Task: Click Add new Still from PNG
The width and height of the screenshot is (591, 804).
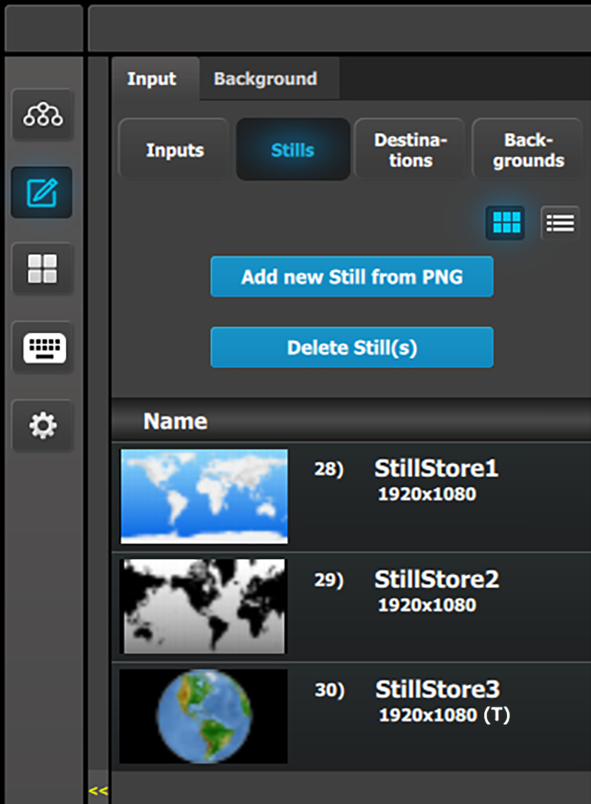Action: (352, 277)
